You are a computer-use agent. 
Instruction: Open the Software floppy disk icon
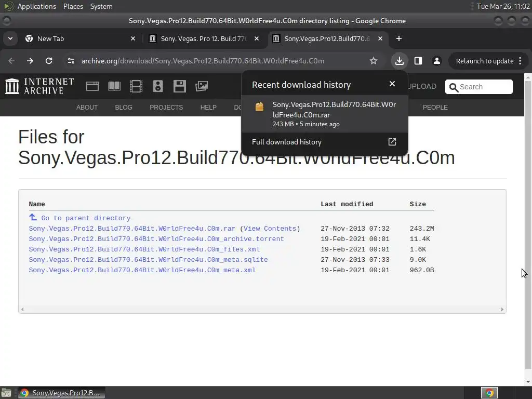coord(179,86)
